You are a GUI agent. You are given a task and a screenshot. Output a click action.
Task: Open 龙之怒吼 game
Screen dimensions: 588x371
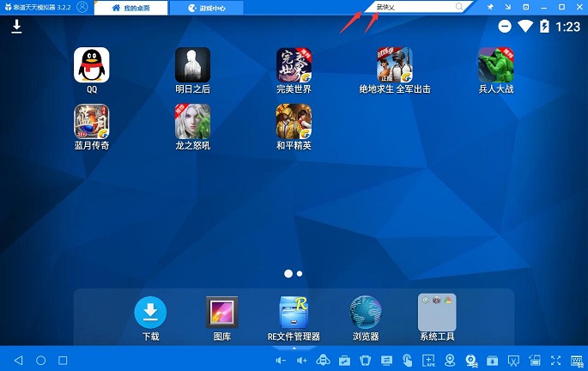[x=193, y=122]
